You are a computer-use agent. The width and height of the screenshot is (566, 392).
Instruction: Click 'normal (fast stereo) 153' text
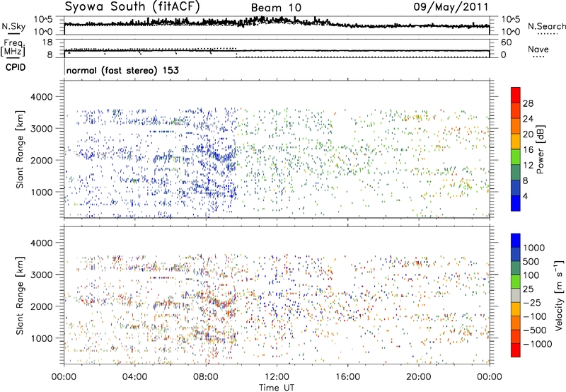[x=122, y=70]
